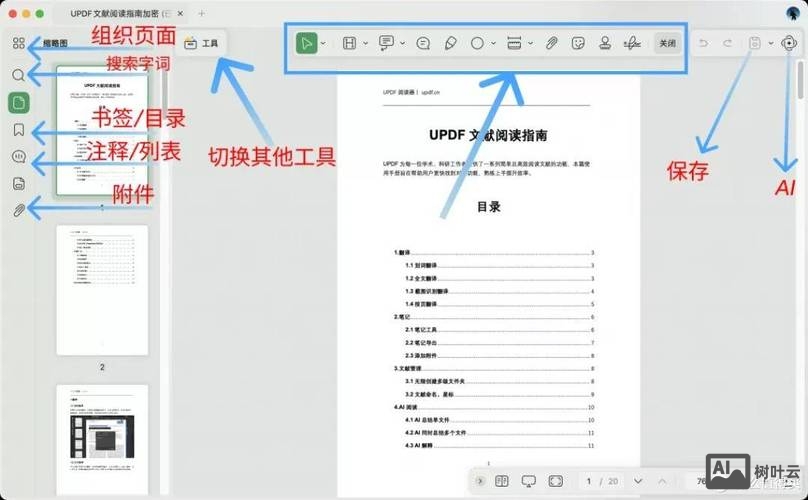This screenshot has height=500, width=808.
Task: Choose the text highlight tool
Action: pos(349,43)
